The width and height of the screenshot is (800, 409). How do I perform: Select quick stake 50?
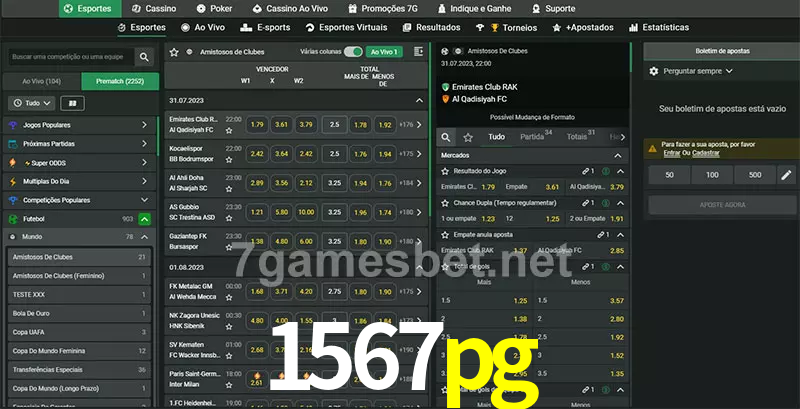tap(669, 175)
